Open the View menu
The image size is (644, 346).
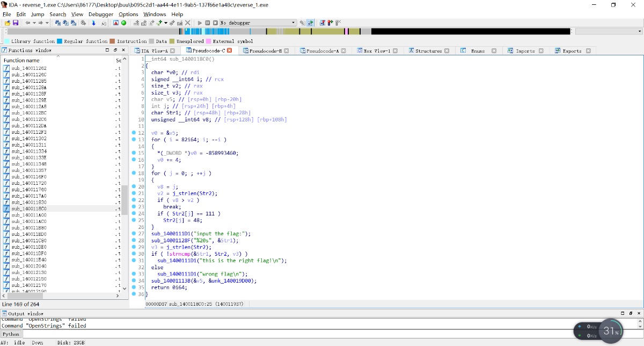77,14
